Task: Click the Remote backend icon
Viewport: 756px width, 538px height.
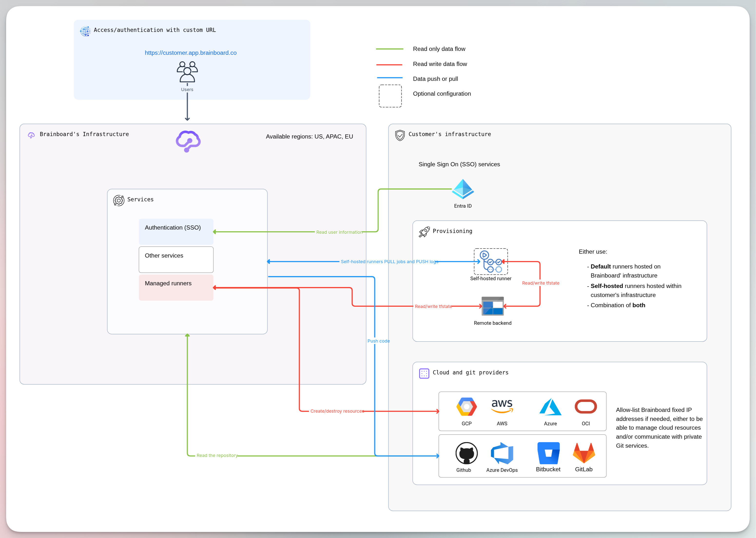Action: (492, 306)
